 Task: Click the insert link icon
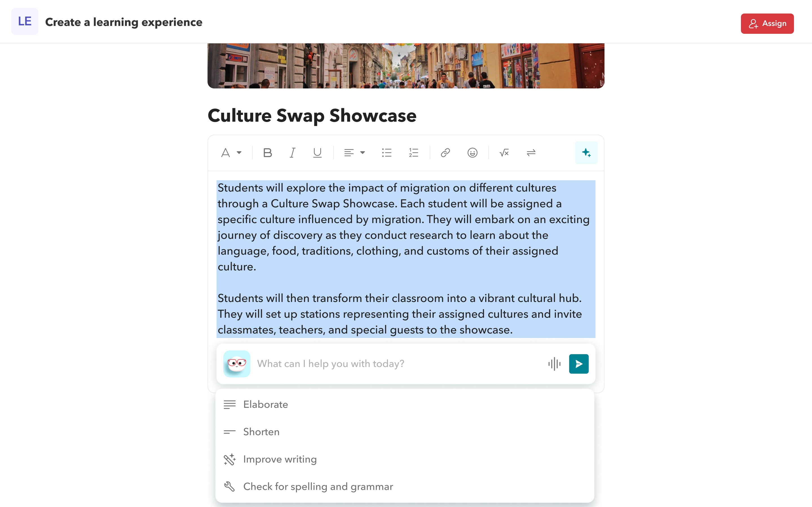coord(445,153)
